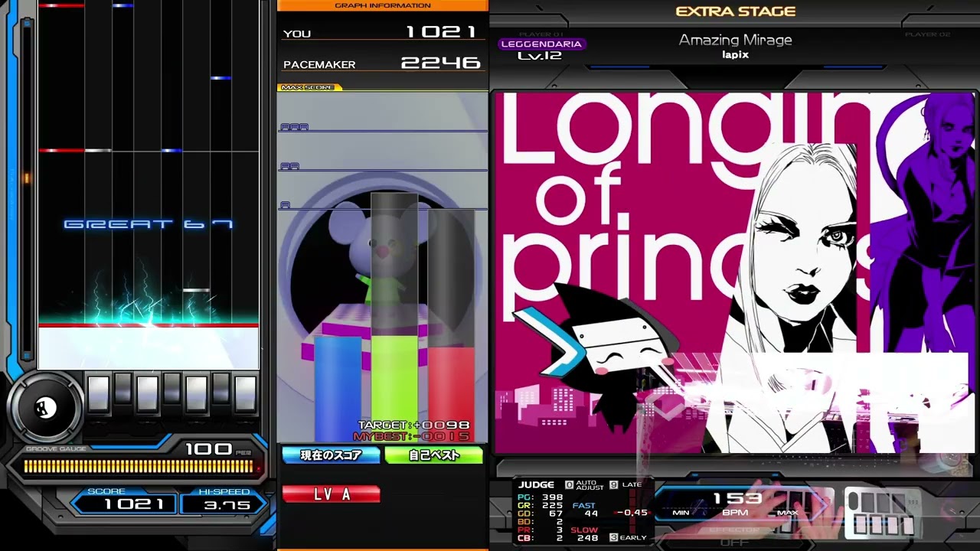980x551 pixels.
Task: Click the MAX SCORE yellow tag
Action: pyautogui.click(x=309, y=87)
